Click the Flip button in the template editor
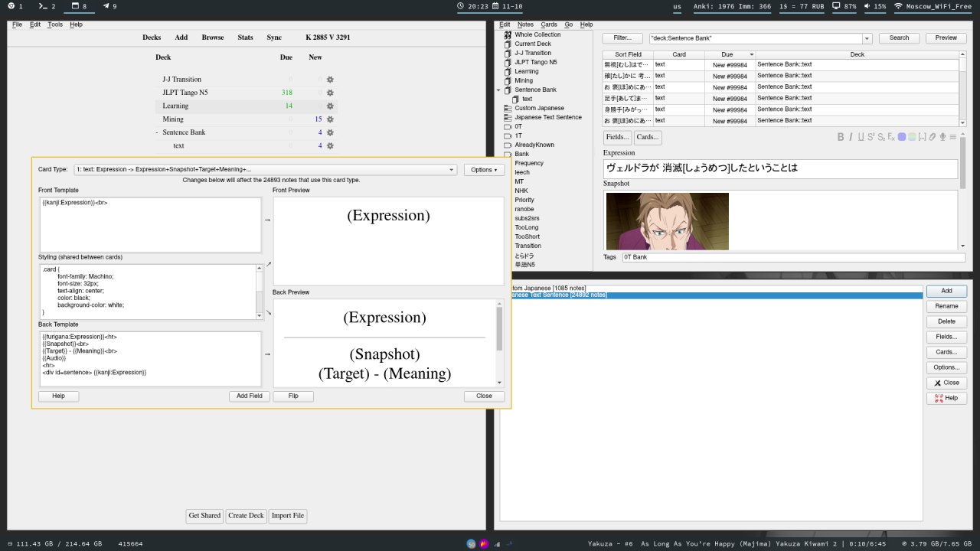The image size is (980, 551). tap(293, 396)
